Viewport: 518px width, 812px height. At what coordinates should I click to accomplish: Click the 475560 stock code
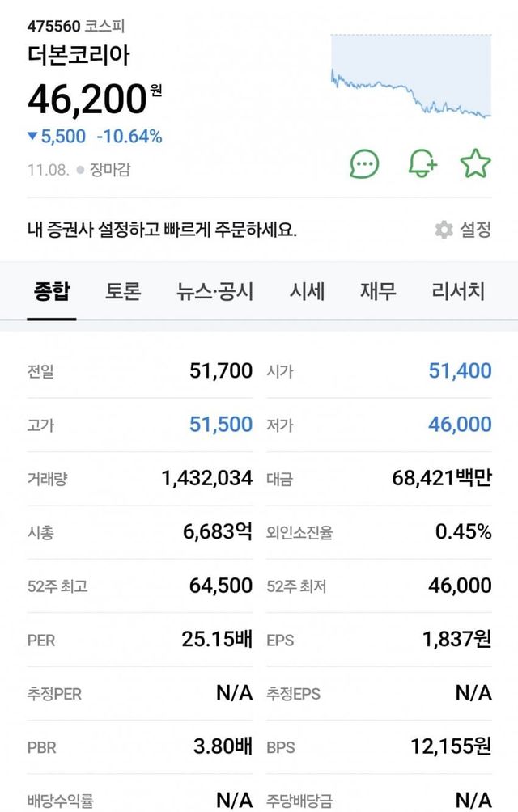point(53,26)
